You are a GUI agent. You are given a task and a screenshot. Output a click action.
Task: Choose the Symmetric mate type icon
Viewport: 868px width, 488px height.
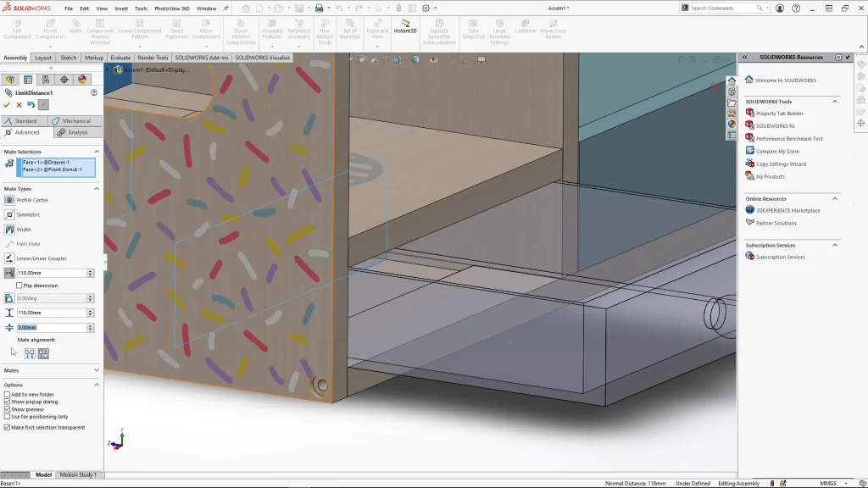click(9, 214)
